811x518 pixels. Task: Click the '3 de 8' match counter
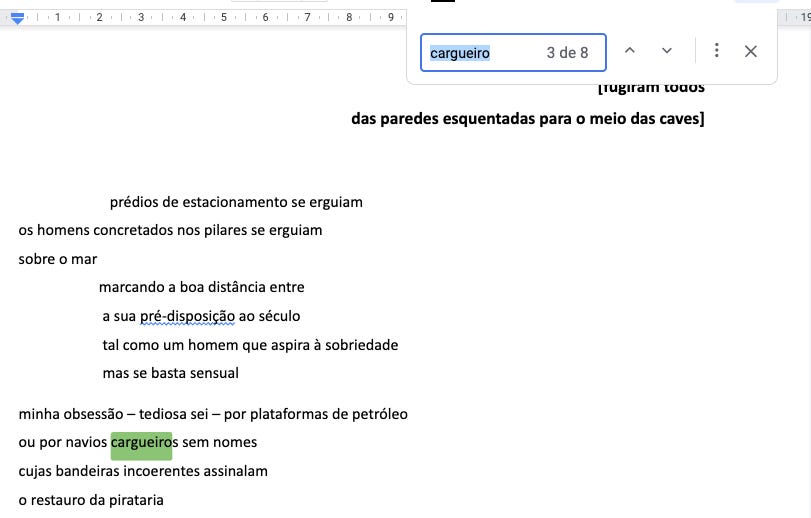(567, 53)
